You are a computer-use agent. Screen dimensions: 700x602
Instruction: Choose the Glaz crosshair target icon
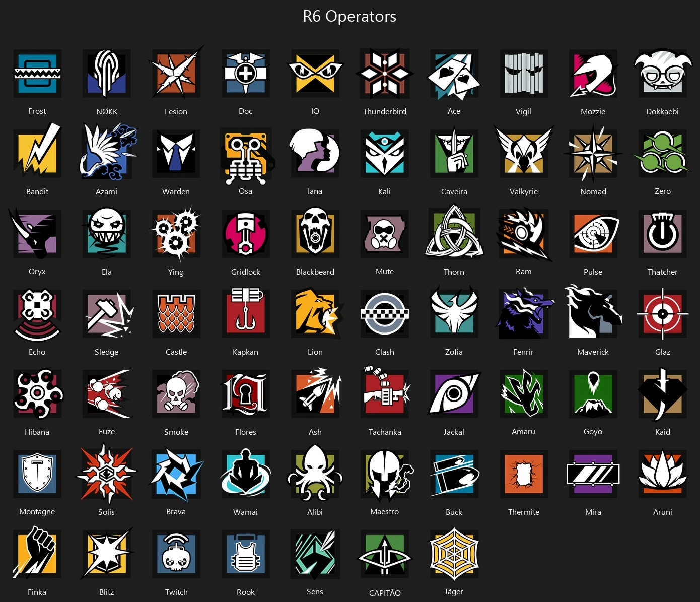[x=663, y=314]
